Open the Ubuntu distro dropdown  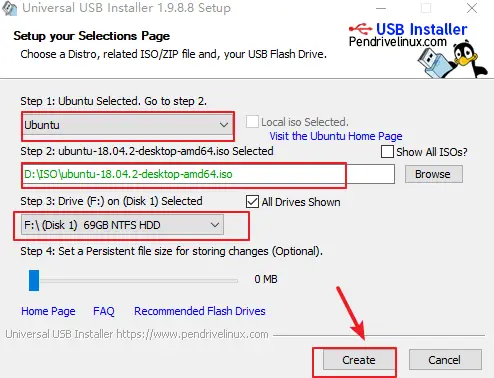click(128, 125)
